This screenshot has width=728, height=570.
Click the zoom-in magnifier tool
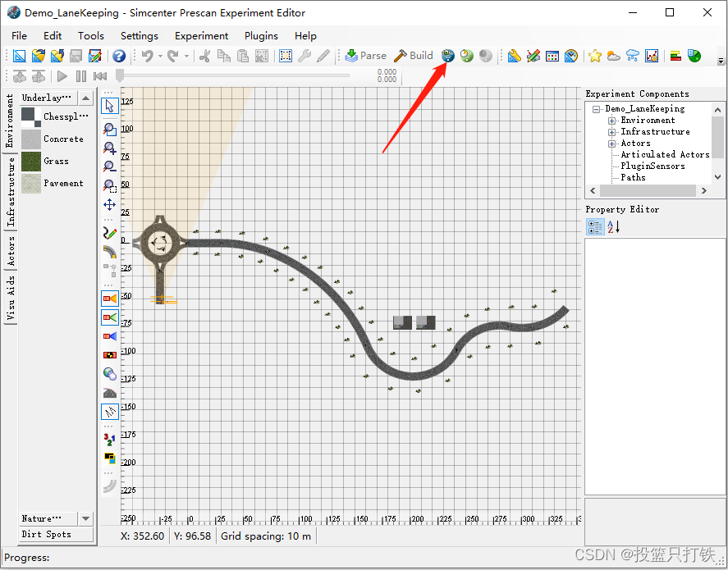click(110, 148)
